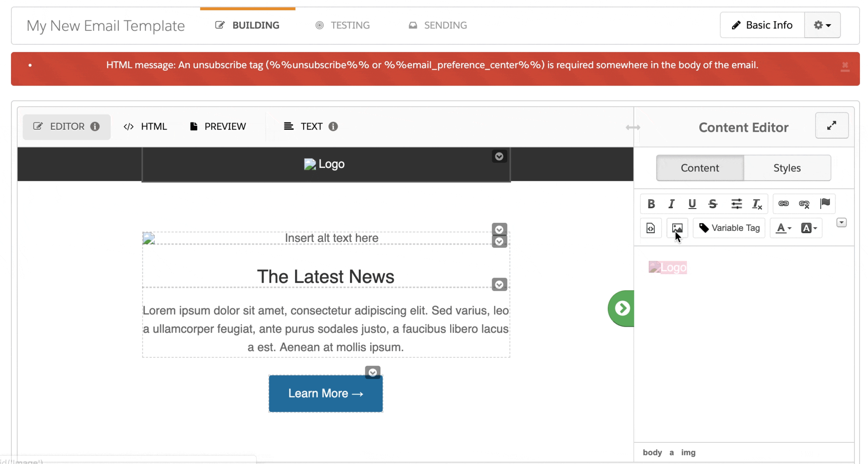Click the unlink icon
The height and width of the screenshot is (464, 868).
click(804, 204)
